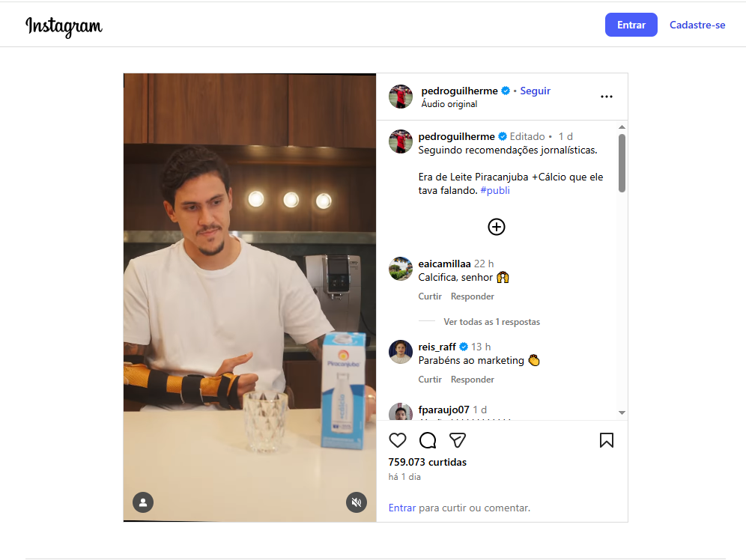Open comments via speech bubble icon

(428, 440)
